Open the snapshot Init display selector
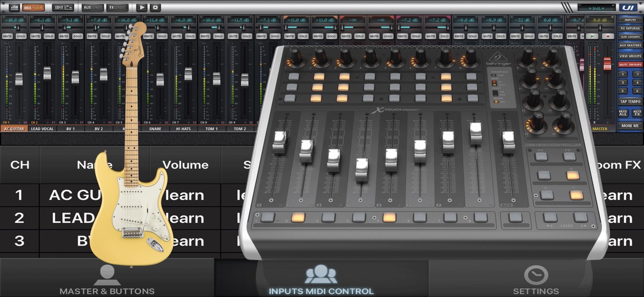 click(596, 8)
